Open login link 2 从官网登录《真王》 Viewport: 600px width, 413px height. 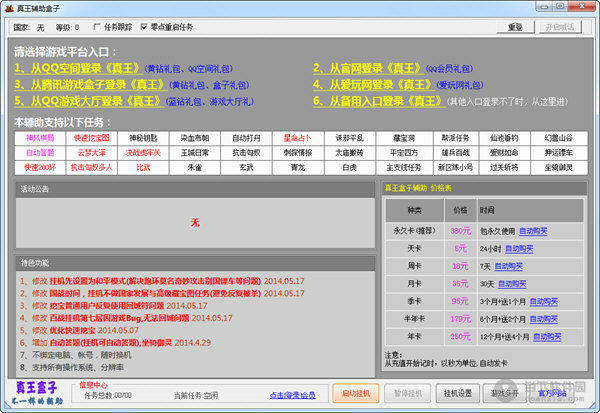(368, 68)
